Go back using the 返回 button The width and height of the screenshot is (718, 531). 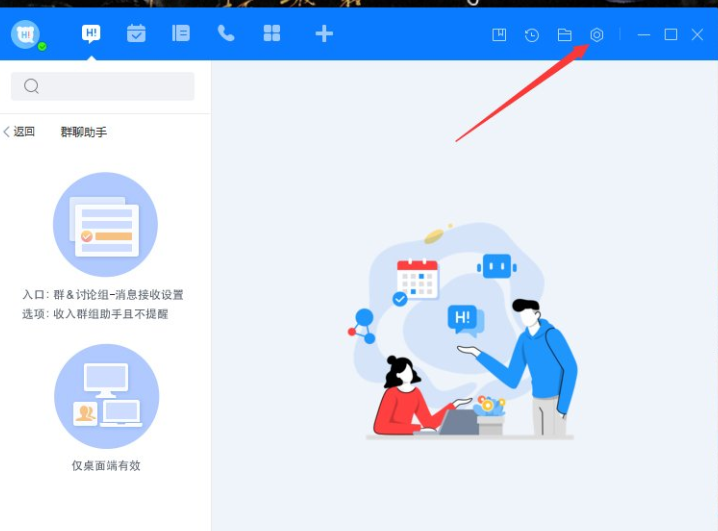tap(19, 132)
